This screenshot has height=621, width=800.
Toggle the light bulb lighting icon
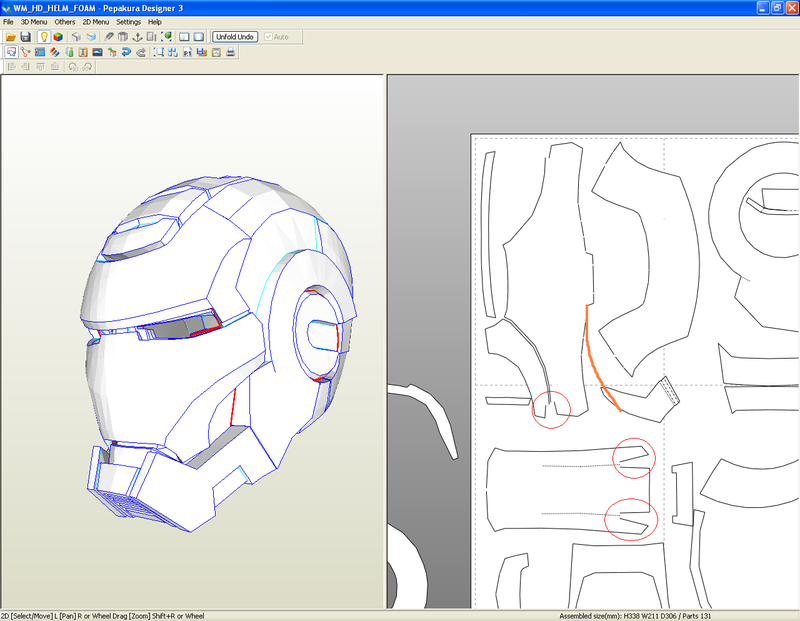click(43, 37)
